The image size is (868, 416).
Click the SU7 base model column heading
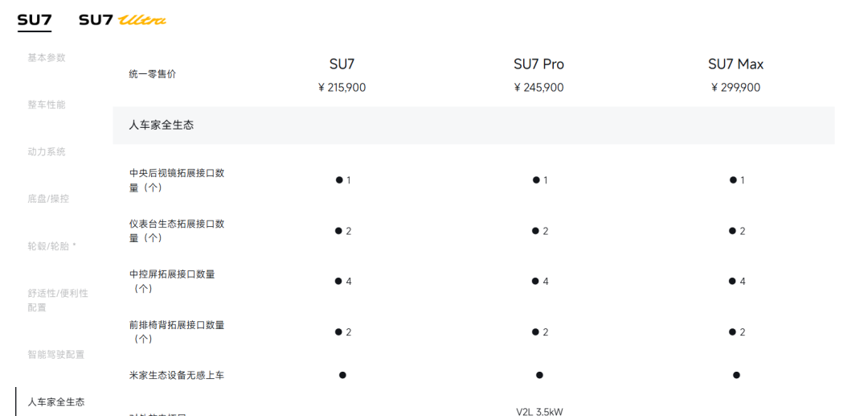(342, 64)
